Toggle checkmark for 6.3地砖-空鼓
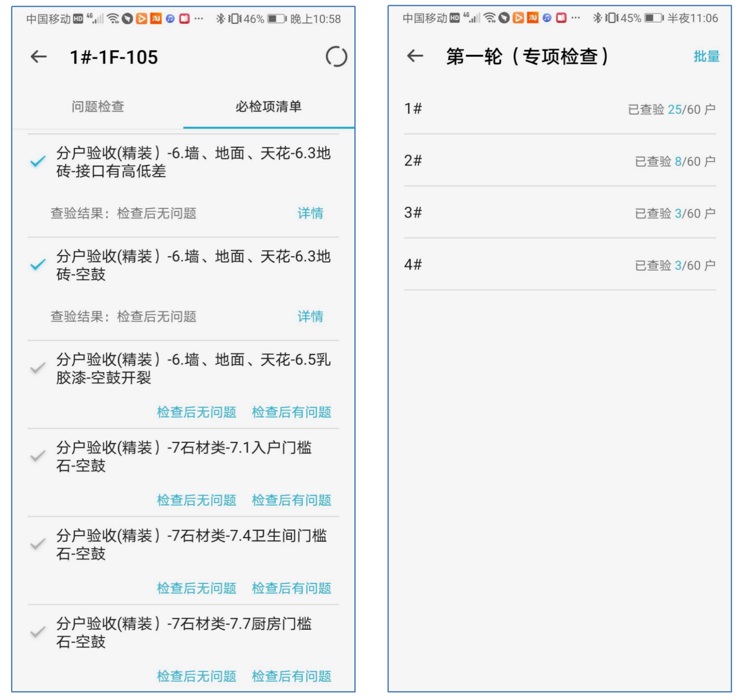 point(38,265)
